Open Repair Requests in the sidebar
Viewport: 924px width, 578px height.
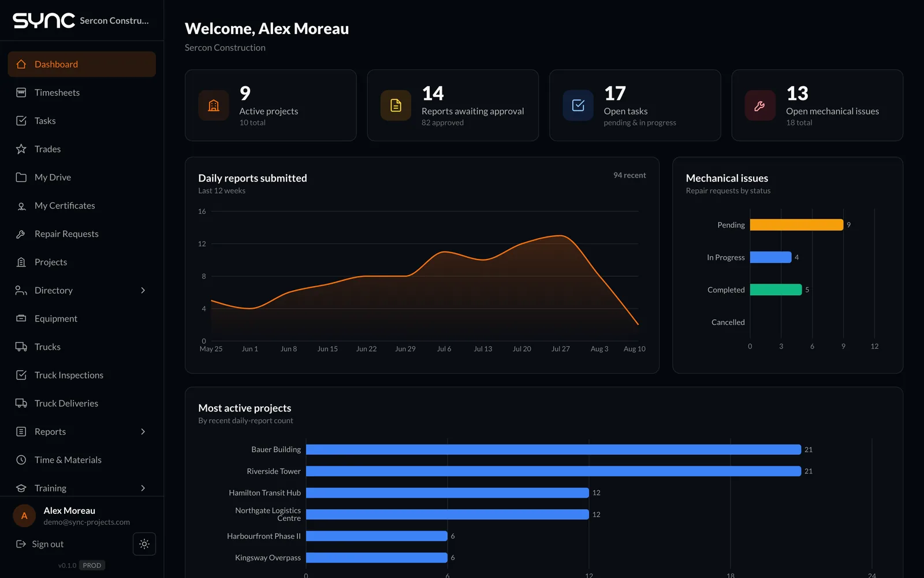pos(82,234)
